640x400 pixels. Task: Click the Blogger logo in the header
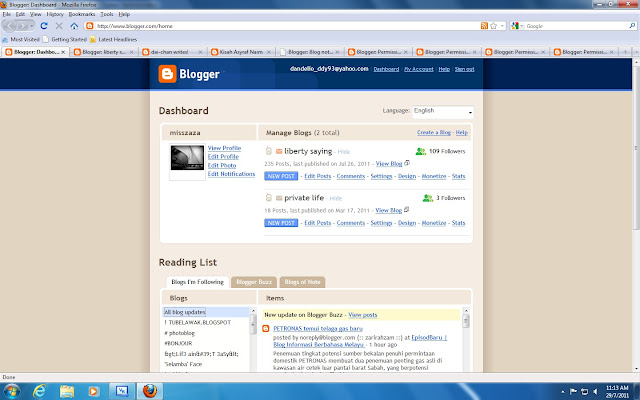point(189,74)
